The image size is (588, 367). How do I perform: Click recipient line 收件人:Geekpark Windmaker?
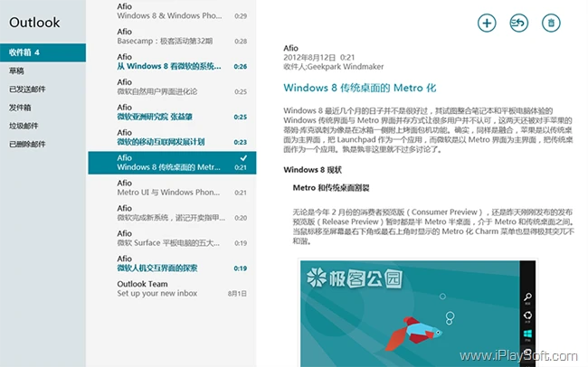(x=334, y=67)
